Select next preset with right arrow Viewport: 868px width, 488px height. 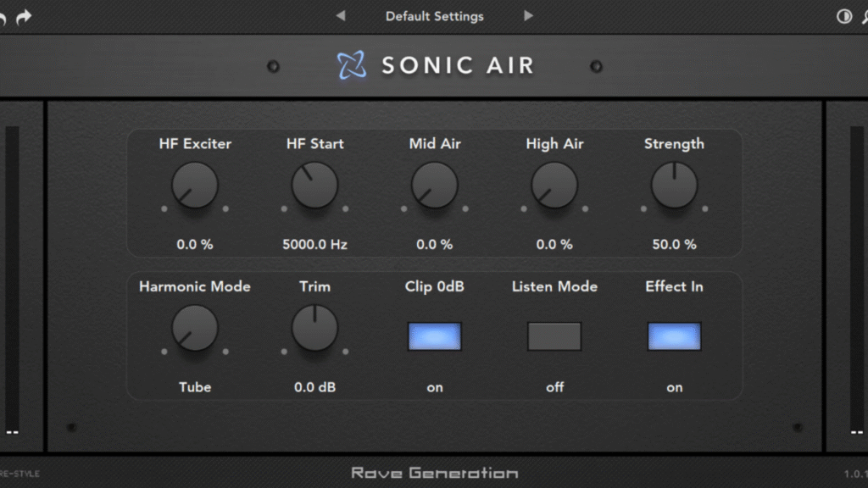point(528,16)
